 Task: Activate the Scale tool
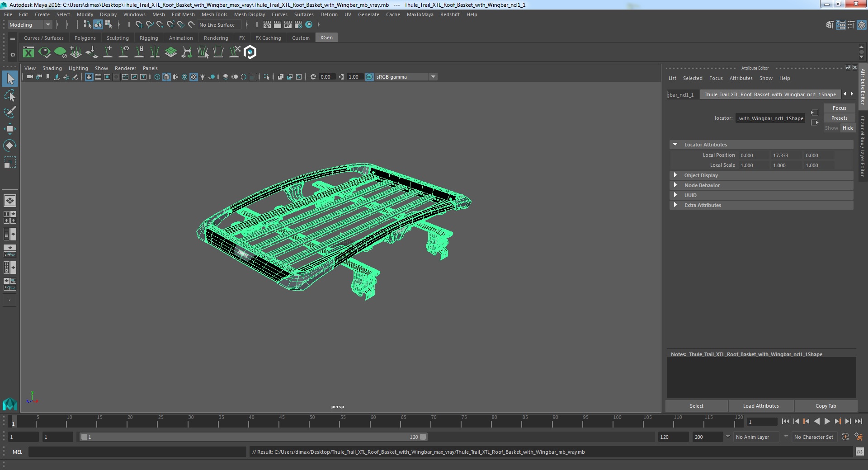point(10,162)
